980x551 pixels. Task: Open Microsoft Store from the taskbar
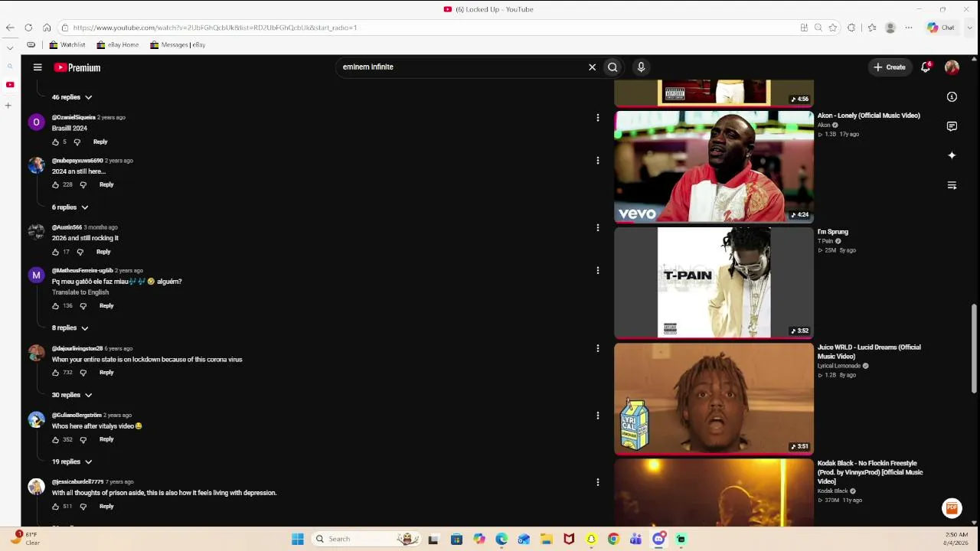point(456,539)
